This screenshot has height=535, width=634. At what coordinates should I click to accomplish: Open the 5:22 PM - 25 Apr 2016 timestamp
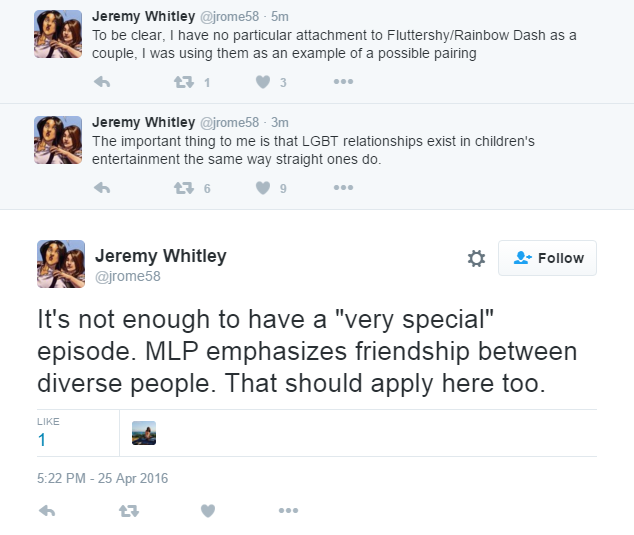(103, 478)
